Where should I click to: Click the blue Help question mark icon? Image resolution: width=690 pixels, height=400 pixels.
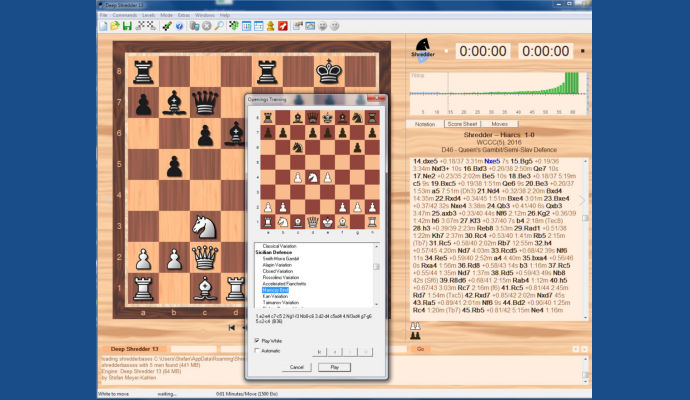tap(179, 26)
